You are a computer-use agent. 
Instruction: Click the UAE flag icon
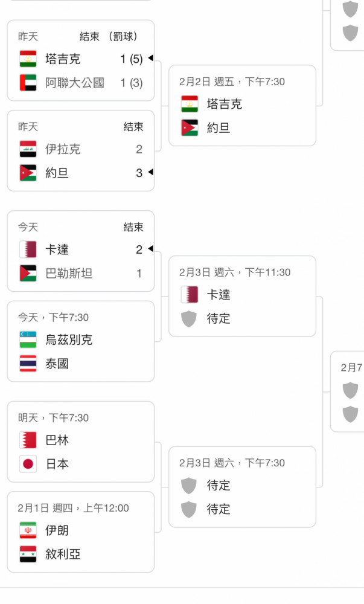click(x=28, y=82)
